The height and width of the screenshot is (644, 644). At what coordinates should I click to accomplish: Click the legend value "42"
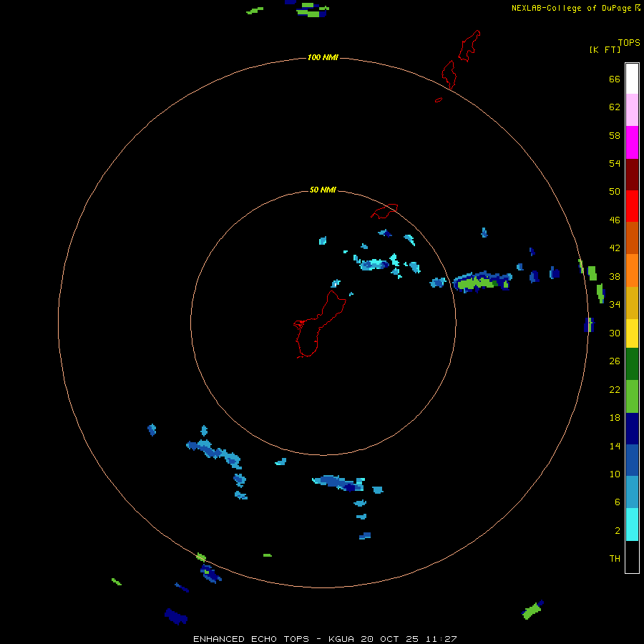coord(615,248)
